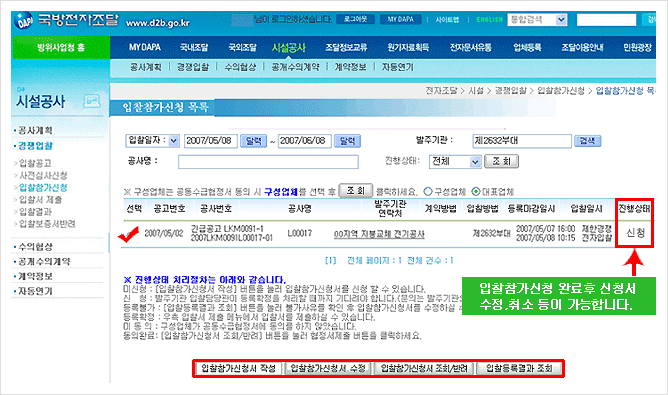Select the 공사계획 submenu tab
The height and width of the screenshot is (395, 668).
coord(146,67)
